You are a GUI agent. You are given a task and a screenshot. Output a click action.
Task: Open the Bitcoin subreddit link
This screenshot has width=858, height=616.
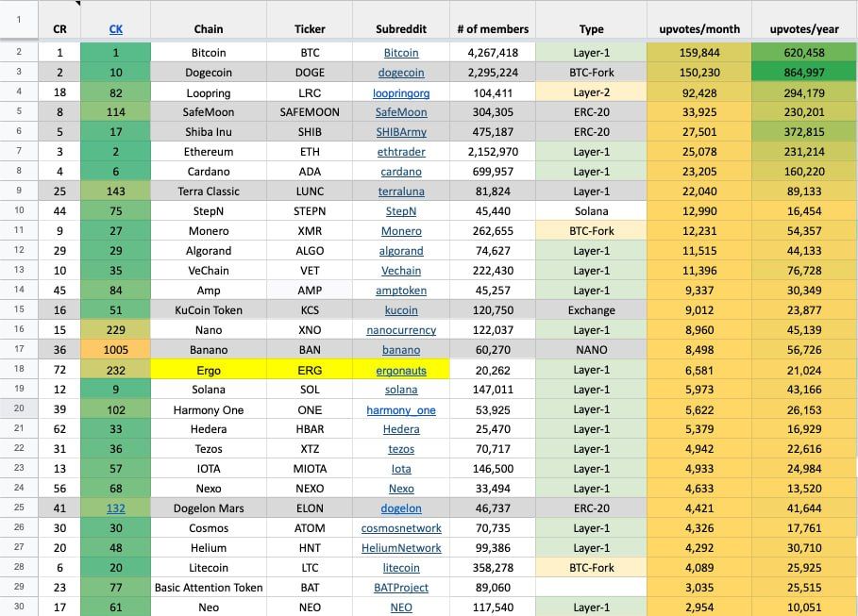[401, 53]
